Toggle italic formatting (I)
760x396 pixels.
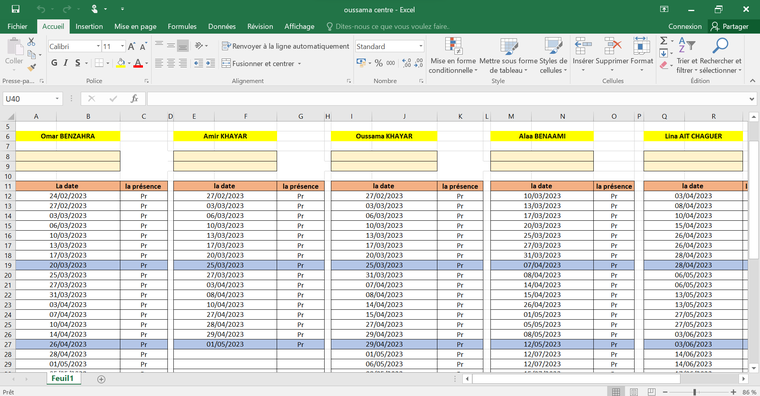[66, 63]
